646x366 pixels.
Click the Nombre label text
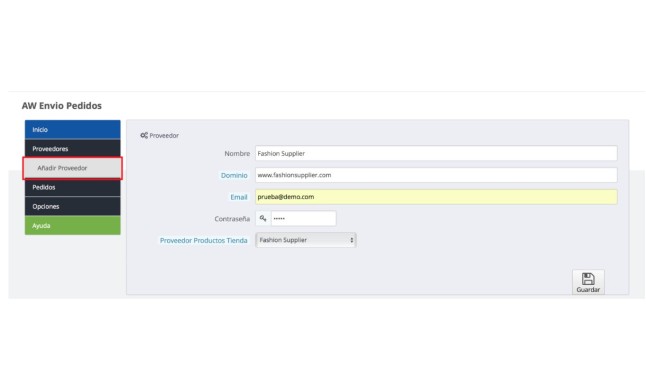pyautogui.click(x=237, y=153)
